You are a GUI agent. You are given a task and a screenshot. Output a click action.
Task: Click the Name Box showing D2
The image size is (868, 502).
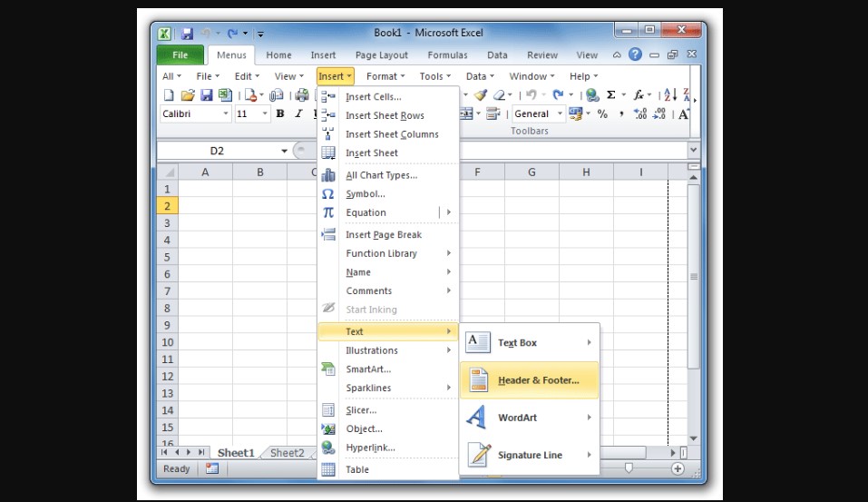click(x=219, y=151)
